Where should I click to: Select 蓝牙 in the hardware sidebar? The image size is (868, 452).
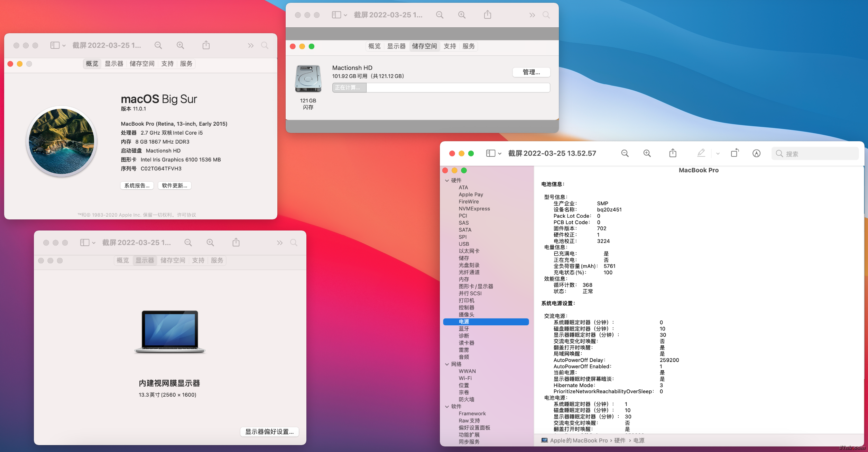[x=464, y=329]
